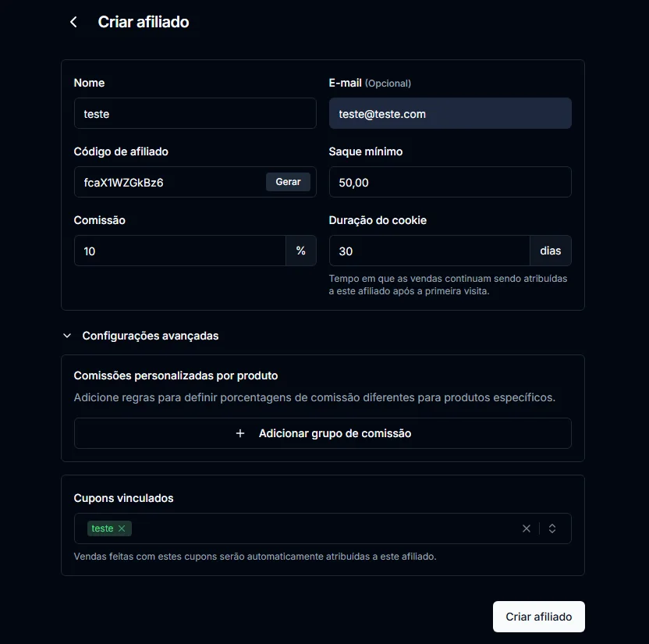Remove the teste coupon tag
The height and width of the screenshot is (644, 649).
[121, 528]
